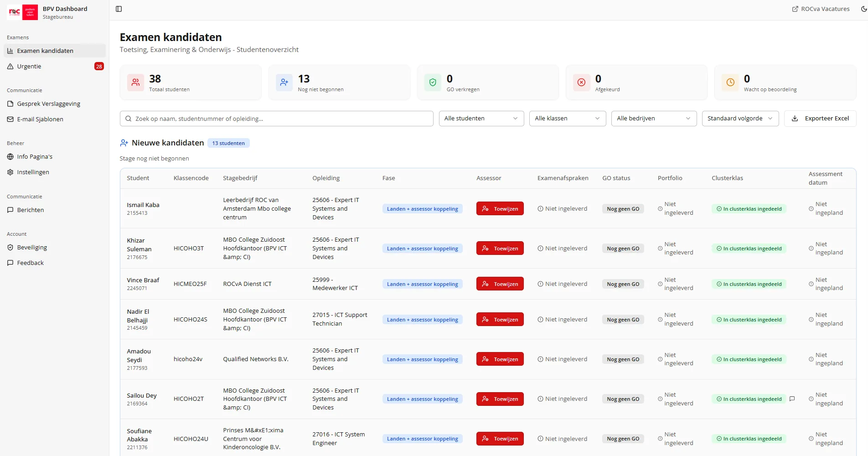
Task: Click the Nog niet begonnen user-plus icon
Action: coord(284,83)
